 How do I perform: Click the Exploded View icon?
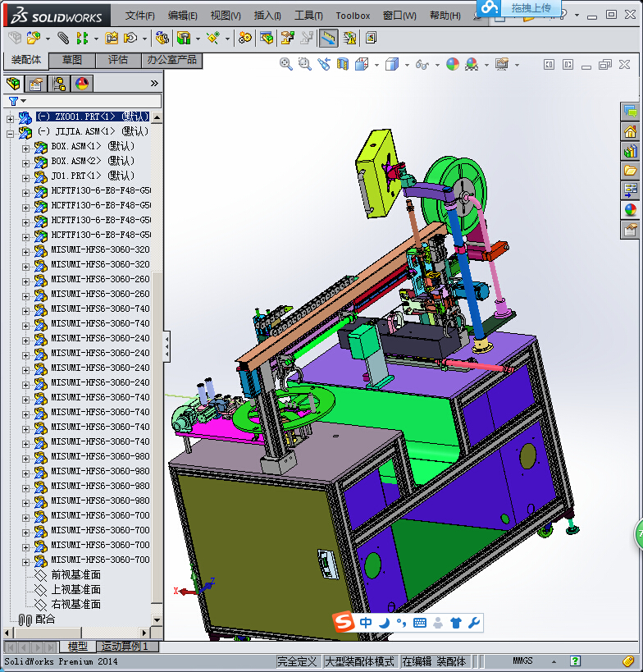287,38
